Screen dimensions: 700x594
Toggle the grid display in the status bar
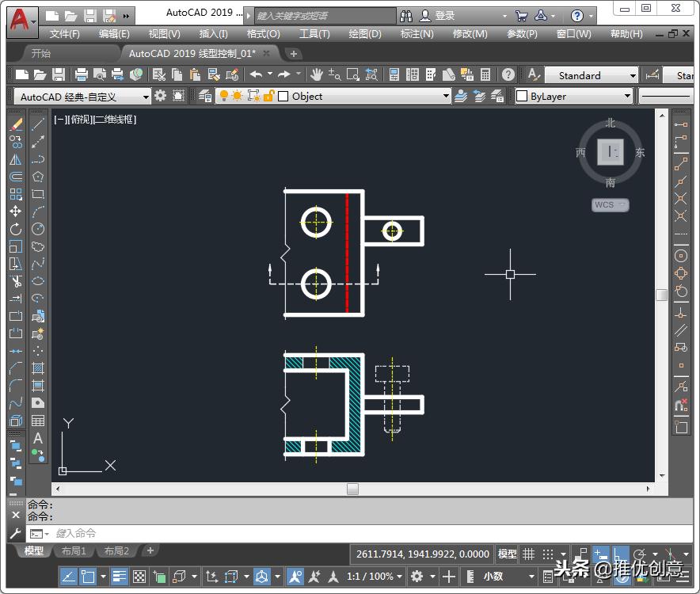tap(527, 553)
